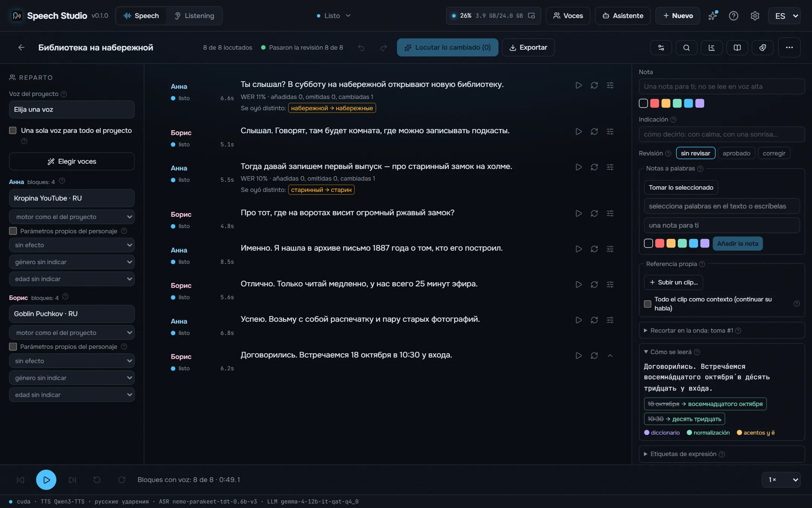Click the memory usage window icon
Screen dimensions: 812x508
(x=532, y=16)
